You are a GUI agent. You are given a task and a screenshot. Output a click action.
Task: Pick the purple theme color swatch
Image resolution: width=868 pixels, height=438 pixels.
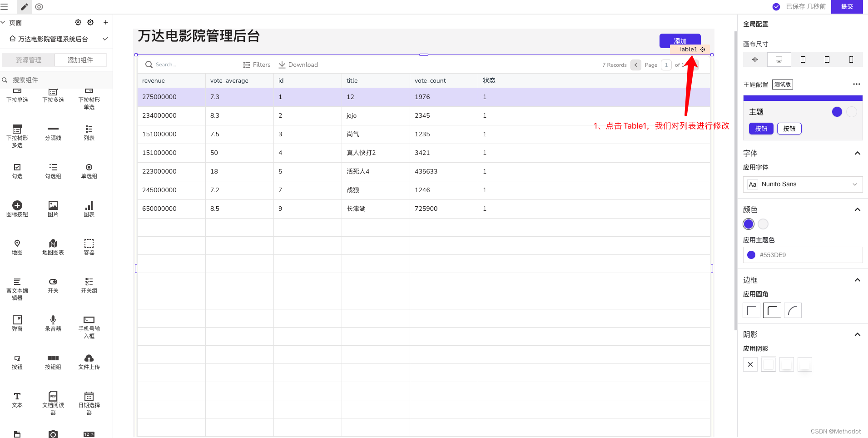[749, 224]
